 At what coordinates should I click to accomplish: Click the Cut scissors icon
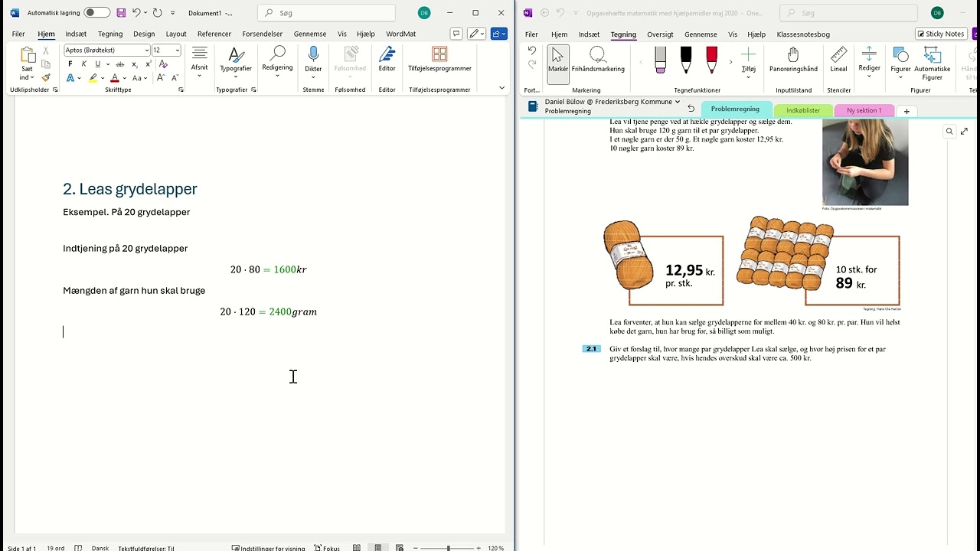point(46,51)
